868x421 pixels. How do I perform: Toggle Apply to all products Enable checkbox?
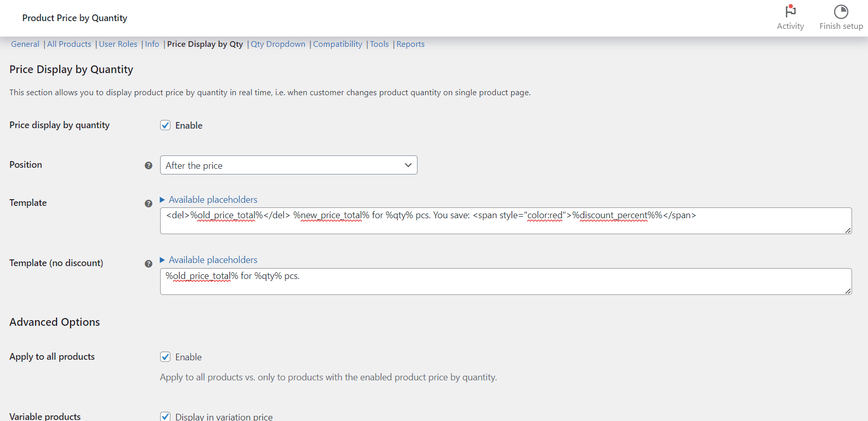coord(165,357)
